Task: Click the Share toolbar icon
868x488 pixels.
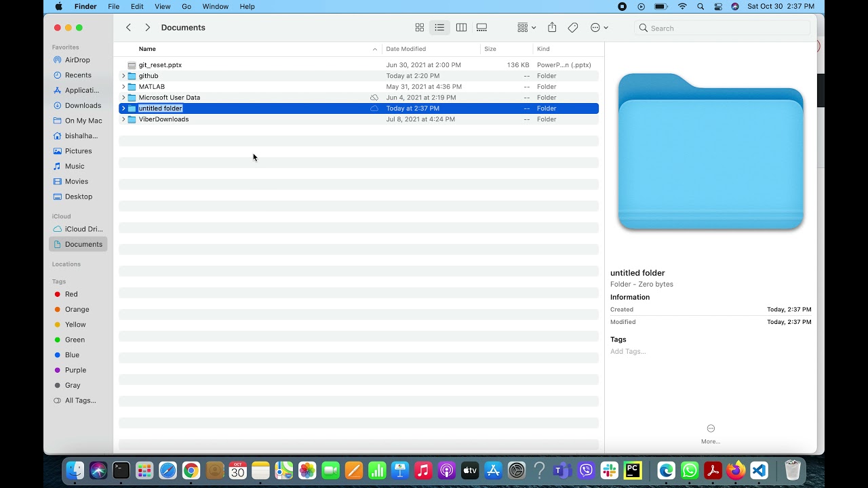Action: [552, 28]
